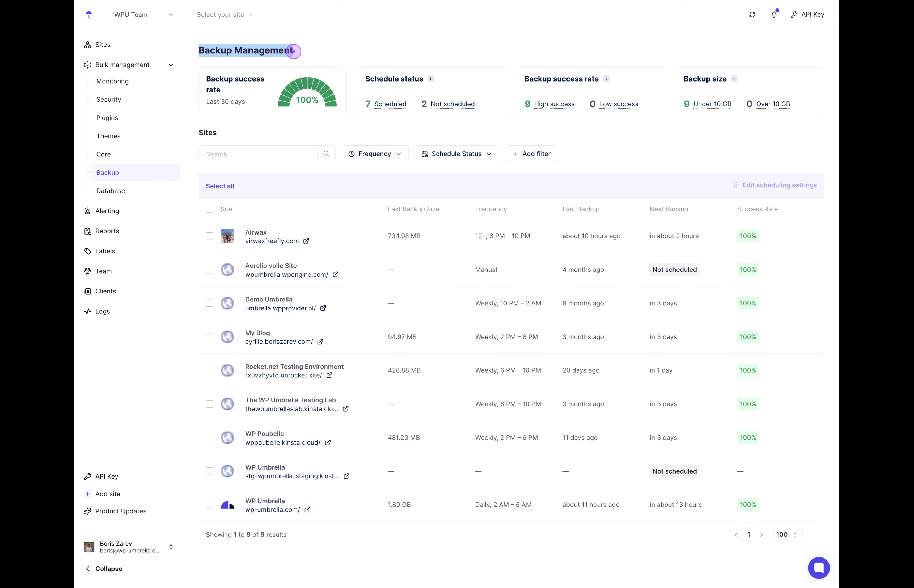Open Monitoring under Bulk management

coord(112,81)
